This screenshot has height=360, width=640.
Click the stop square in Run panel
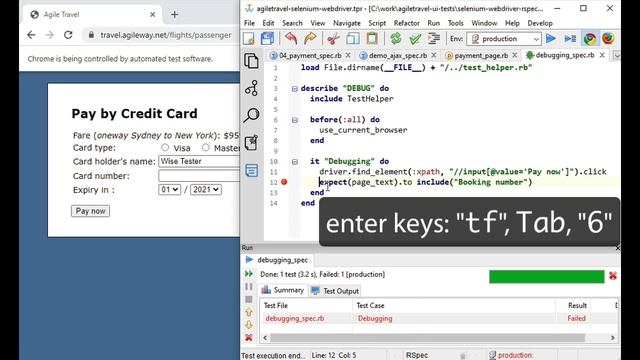249,299
